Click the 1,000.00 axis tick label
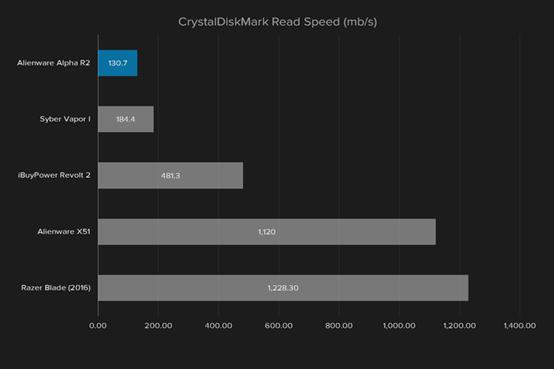This screenshot has width=554, height=369. pos(399,326)
